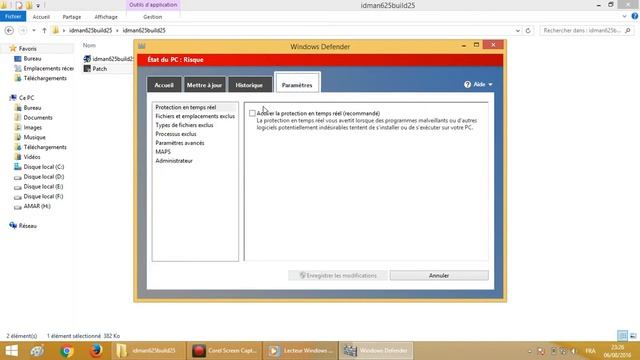Open Documents under Ce PC
This screenshot has width=640, height=360.
(x=38, y=118)
